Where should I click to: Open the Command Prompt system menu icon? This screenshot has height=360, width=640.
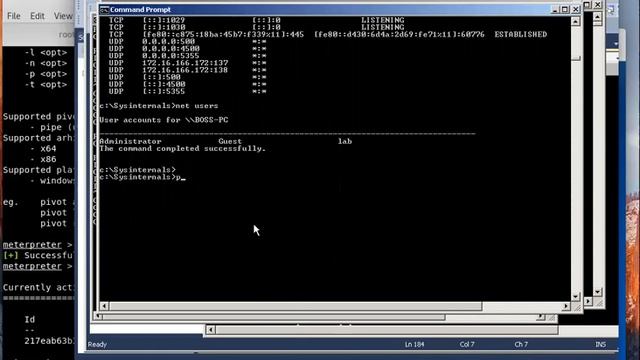pyautogui.click(x=104, y=9)
